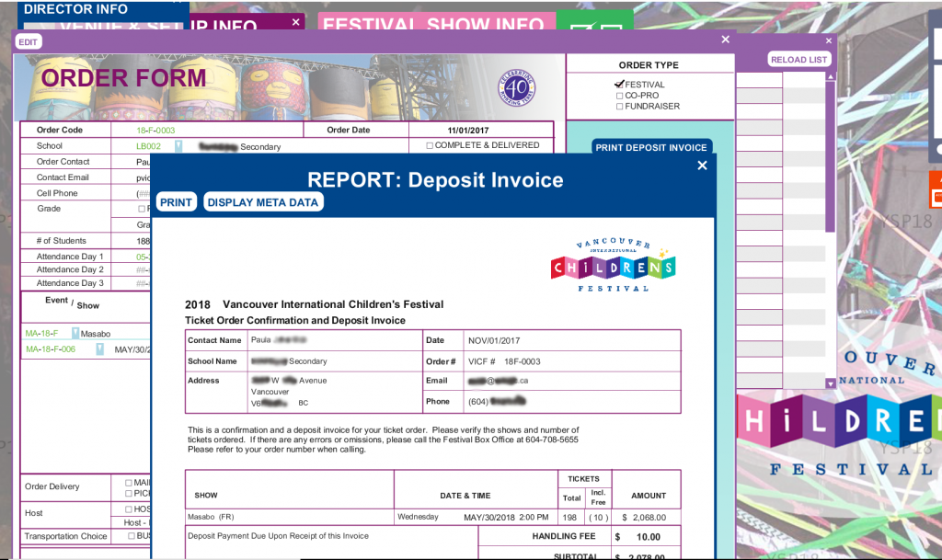Click the PRINT DEPOSIT INVOICE button
Viewport: 942px width, 560px height.
pyautogui.click(x=651, y=147)
